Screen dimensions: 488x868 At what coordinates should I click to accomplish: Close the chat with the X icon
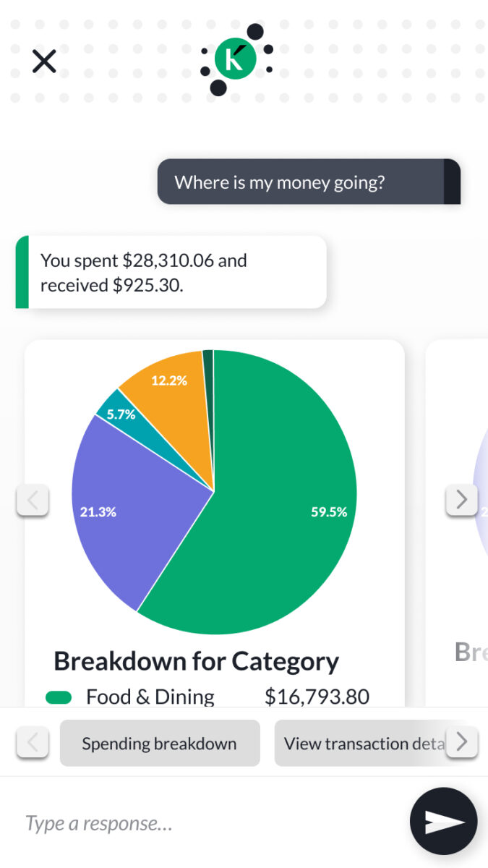pyautogui.click(x=44, y=61)
